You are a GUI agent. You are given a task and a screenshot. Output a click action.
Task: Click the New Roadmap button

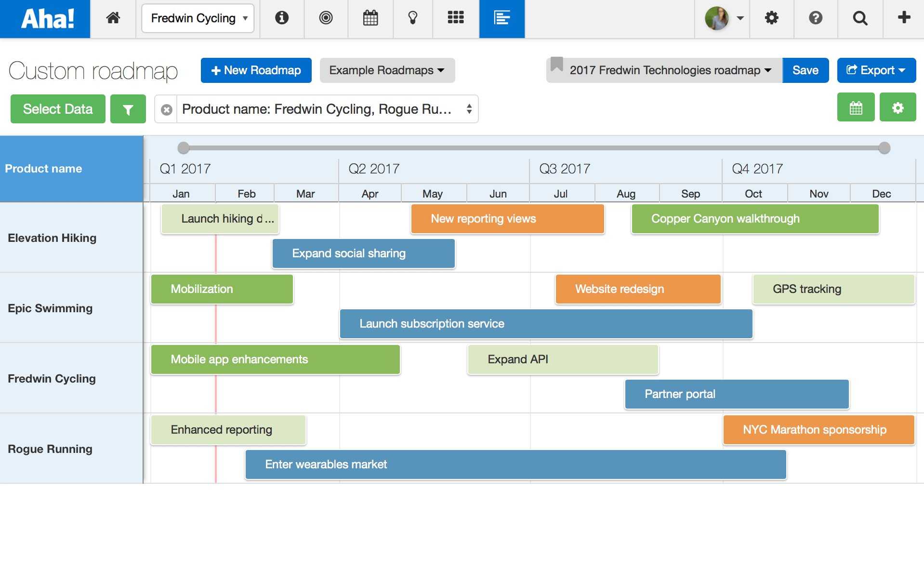click(256, 70)
